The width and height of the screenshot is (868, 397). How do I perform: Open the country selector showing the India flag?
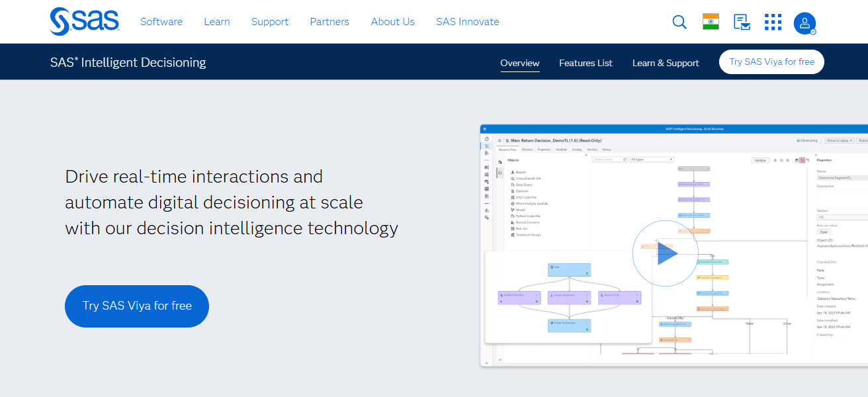pos(710,22)
